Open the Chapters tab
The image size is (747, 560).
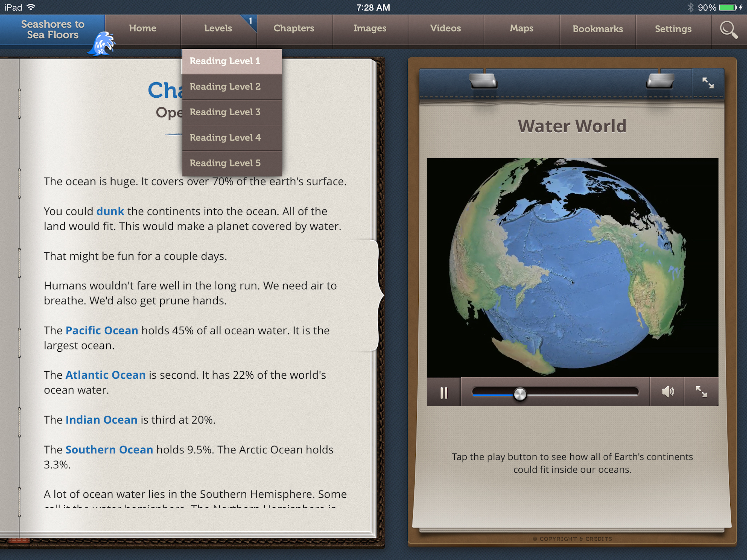click(x=294, y=29)
